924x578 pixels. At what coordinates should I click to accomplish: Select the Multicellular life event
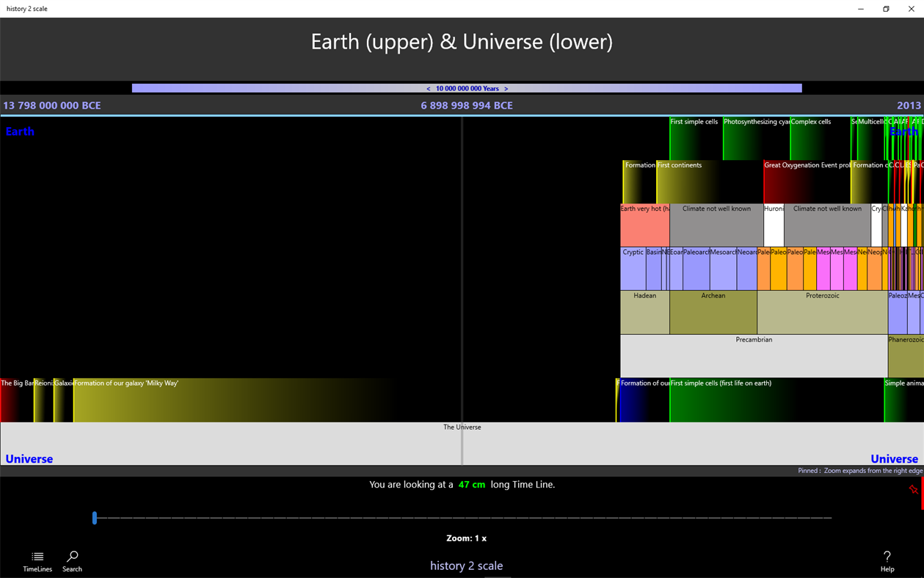pos(870,138)
